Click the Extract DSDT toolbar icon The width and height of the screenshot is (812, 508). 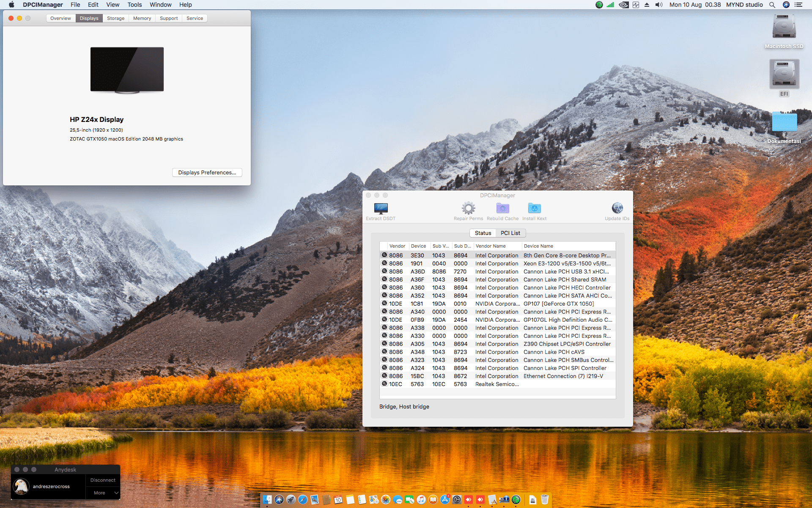click(x=381, y=208)
